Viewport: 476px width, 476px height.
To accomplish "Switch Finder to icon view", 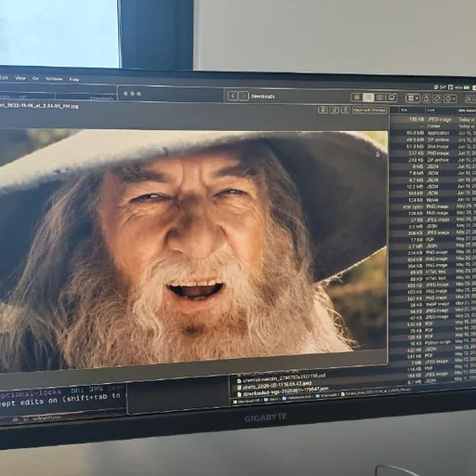I will click(x=357, y=98).
